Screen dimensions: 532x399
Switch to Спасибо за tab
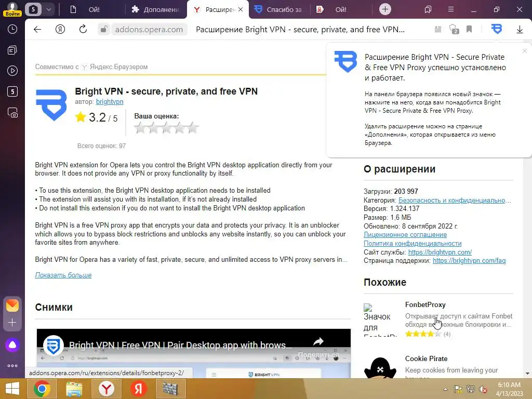click(x=279, y=9)
